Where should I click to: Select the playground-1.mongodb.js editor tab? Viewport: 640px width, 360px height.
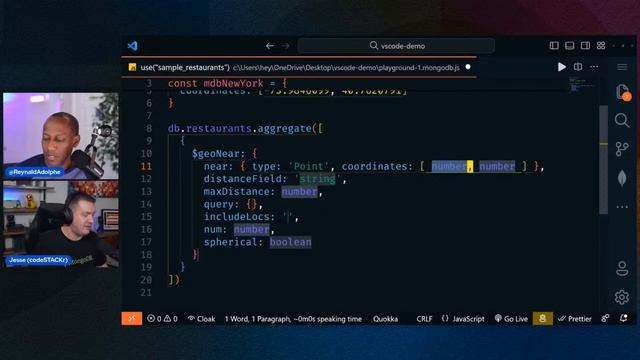pyautogui.click(x=299, y=67)
